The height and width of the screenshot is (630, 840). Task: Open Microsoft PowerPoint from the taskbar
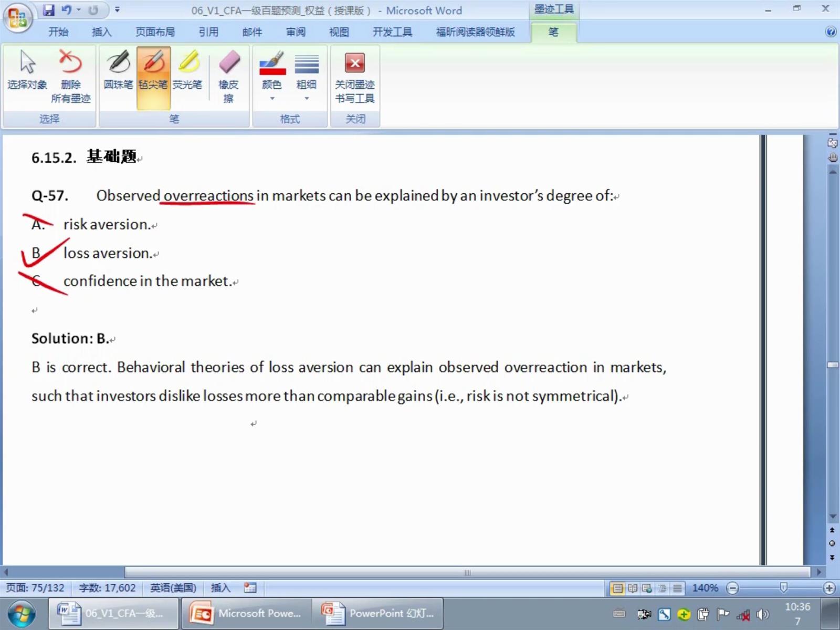click(x=247, y=613)
